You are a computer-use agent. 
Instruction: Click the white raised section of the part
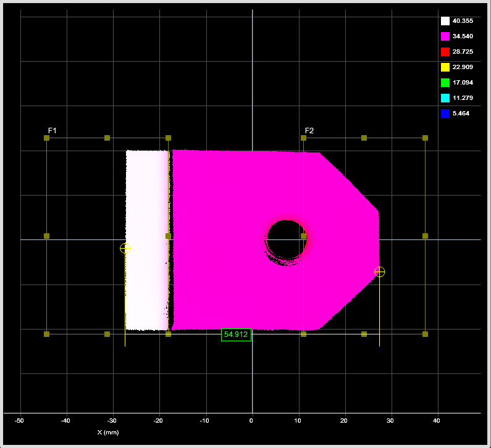pos(147,240)
